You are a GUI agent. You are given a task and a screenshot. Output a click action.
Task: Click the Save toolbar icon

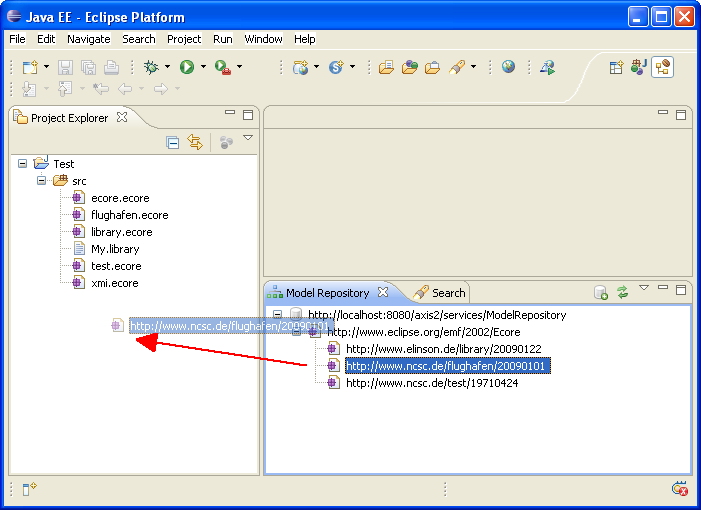click(65, 67)
